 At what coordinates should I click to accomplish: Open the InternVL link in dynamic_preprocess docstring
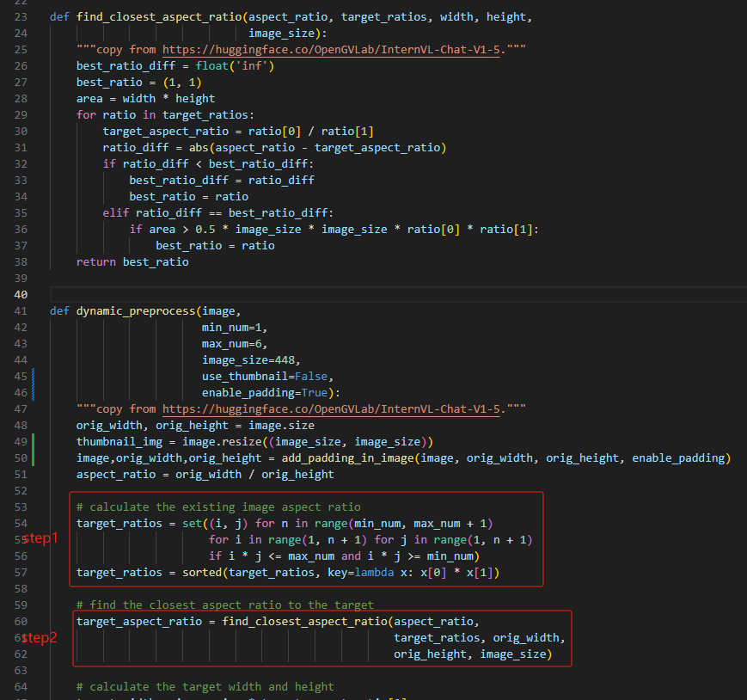pos(332,409)
